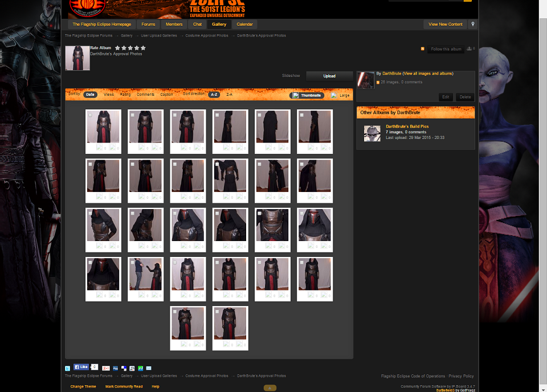Sort images by Comments

coord(145,95)
